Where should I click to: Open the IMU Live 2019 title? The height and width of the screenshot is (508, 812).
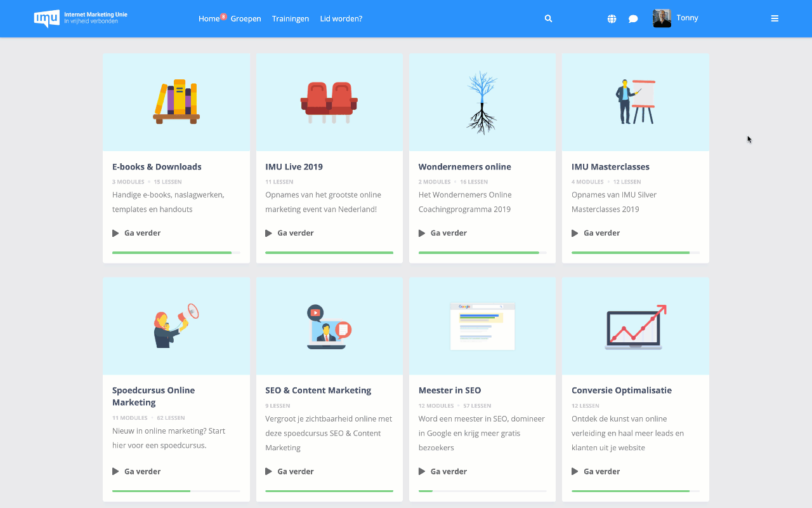tap(294, 166)
